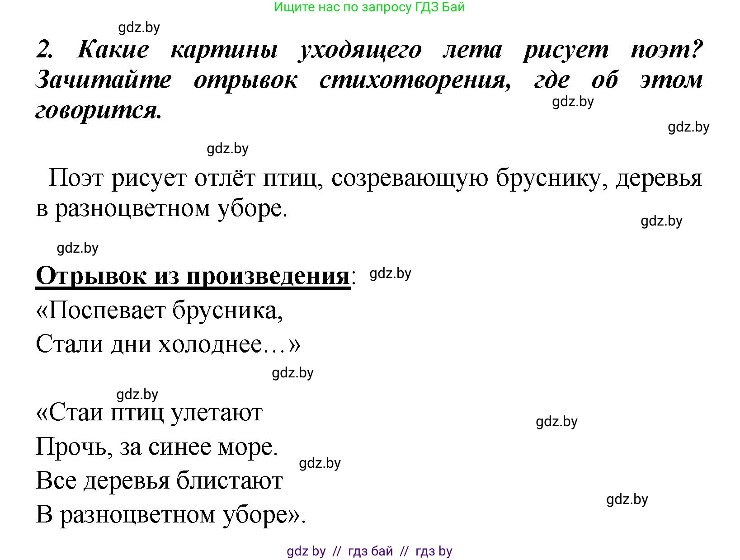Screen dimensions: 740x560
Task: Select the 'gdz.by' watermark near bottom-right
Action: tap(627, 499)
